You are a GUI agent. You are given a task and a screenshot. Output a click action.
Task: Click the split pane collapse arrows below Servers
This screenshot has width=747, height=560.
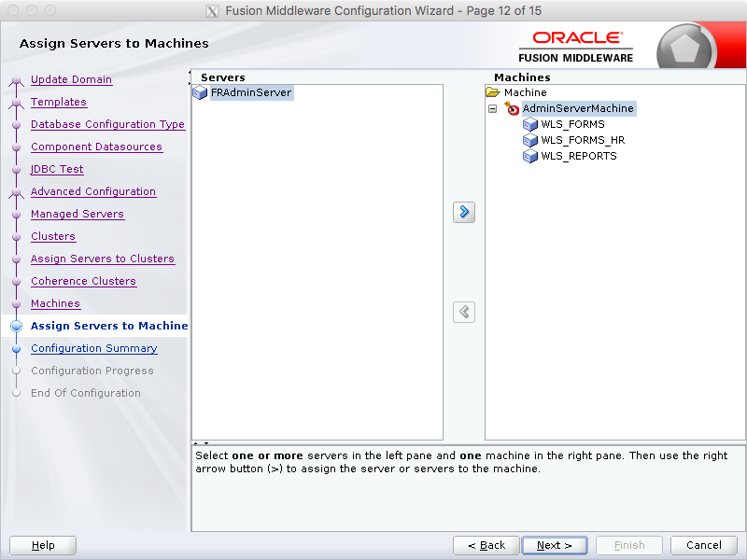[x=201, y=442]
